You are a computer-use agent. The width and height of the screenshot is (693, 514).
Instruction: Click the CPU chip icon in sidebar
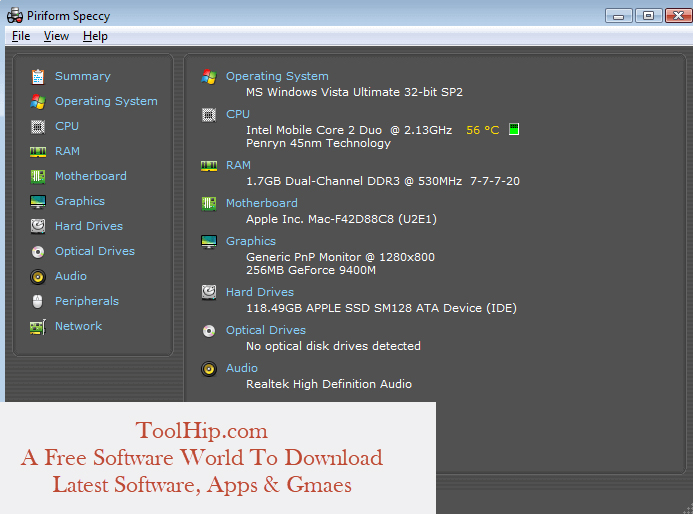point(38,127)
